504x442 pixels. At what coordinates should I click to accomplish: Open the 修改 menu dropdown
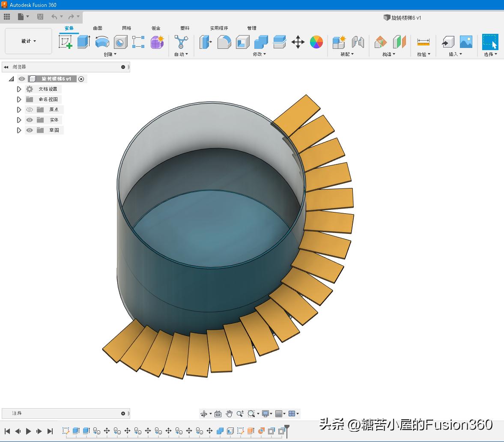tap(259, 54)
